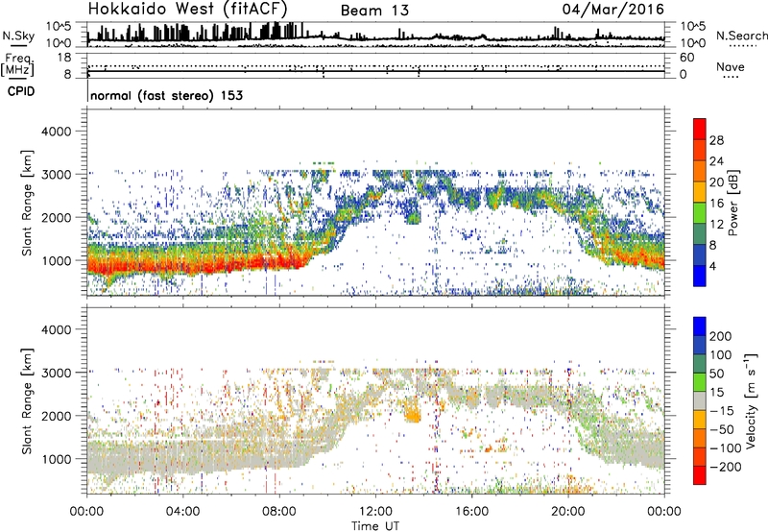768x532 pixels.
Task: Click the 4000 tick on power panel
Action: (57, 132)
